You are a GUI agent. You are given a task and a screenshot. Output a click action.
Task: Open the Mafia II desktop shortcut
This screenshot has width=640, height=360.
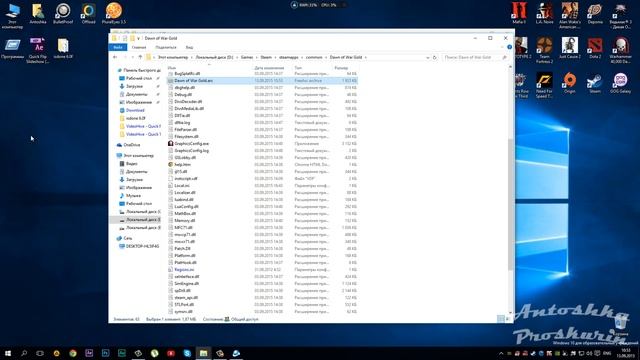coord(519,13)
